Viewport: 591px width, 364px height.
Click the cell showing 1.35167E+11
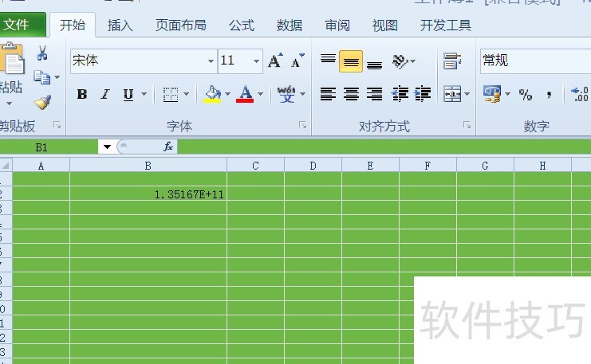[x=148, y=194]
